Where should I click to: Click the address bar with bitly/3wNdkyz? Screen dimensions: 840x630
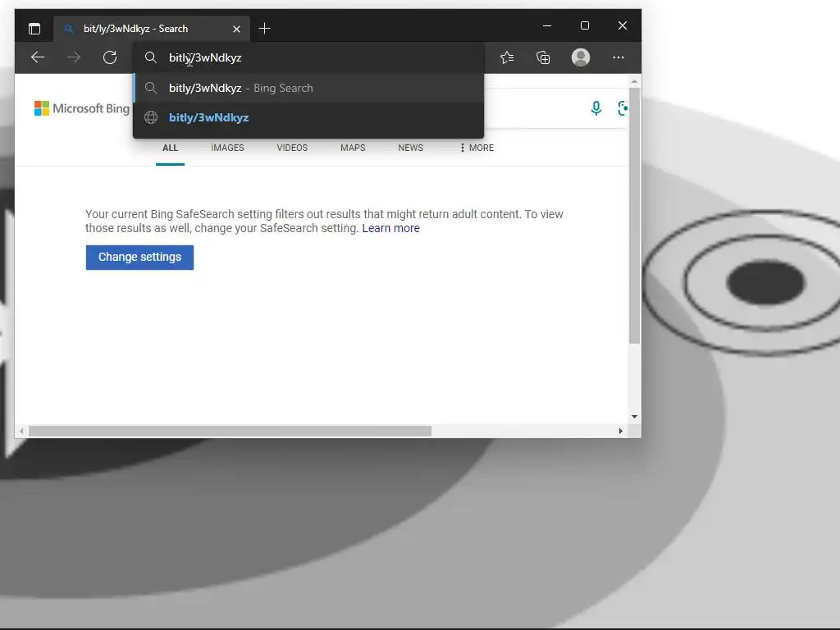[308, 57]
